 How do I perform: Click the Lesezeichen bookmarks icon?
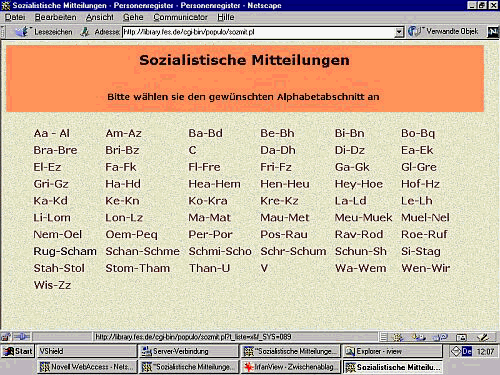22,32
